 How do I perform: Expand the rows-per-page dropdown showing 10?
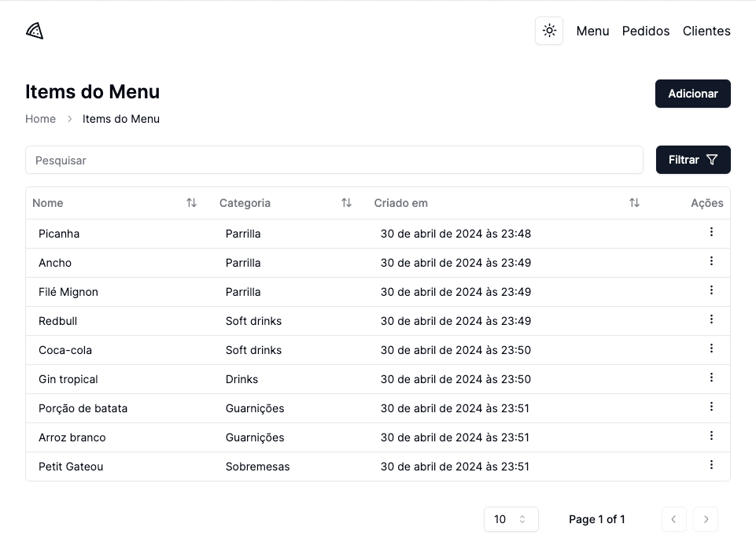(511, 519)
